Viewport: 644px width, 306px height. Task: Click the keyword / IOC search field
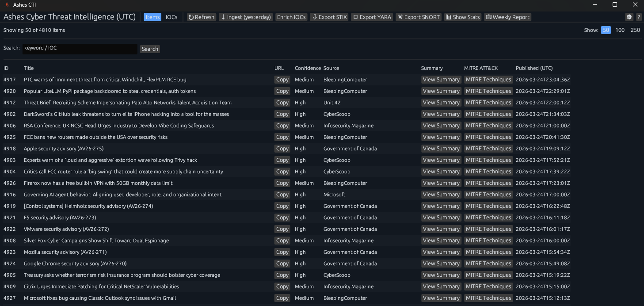(x=80, y=49)
